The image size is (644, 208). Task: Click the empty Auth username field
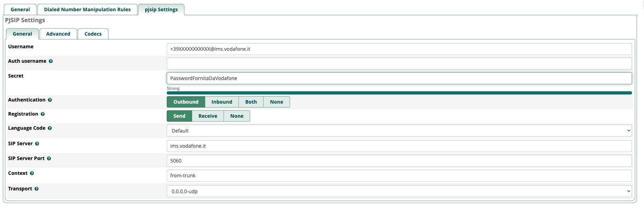(x=399, y=63)
